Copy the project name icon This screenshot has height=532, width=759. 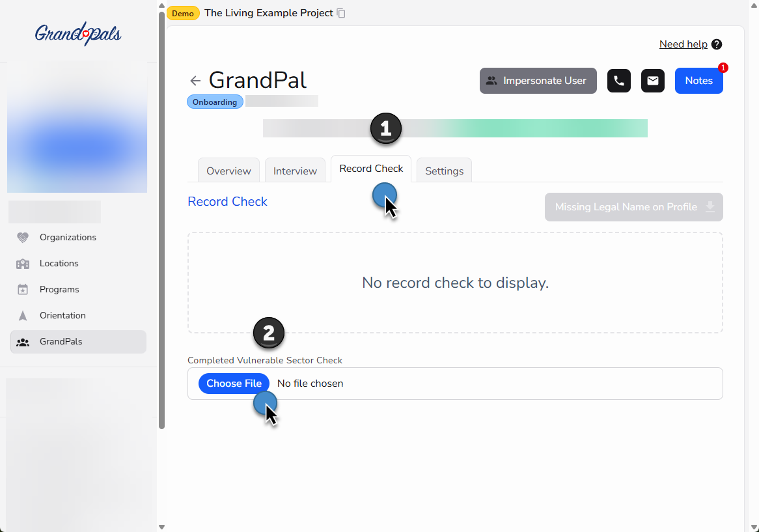[341, 13]
